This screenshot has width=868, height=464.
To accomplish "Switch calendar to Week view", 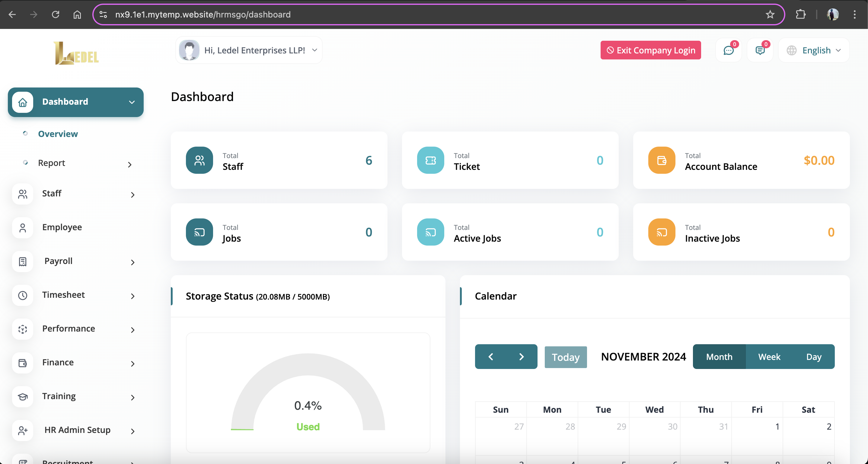I will point(769,357).
